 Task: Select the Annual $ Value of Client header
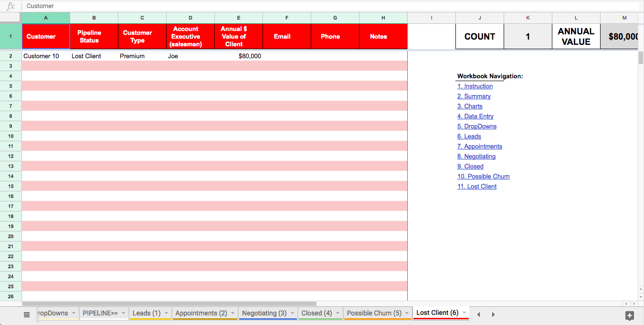[x=239, y=36]
